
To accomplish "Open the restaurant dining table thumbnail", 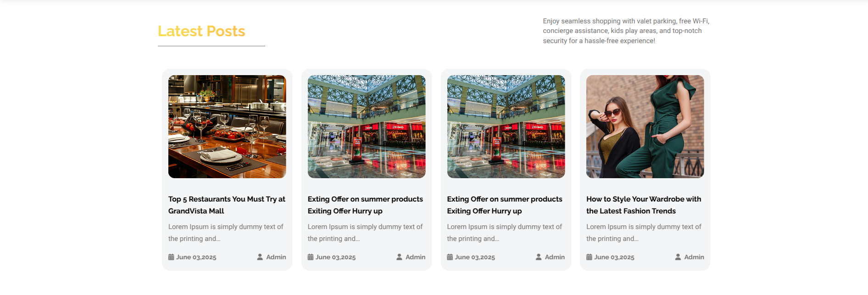I will pyautogui.click(x=227, y=126).
